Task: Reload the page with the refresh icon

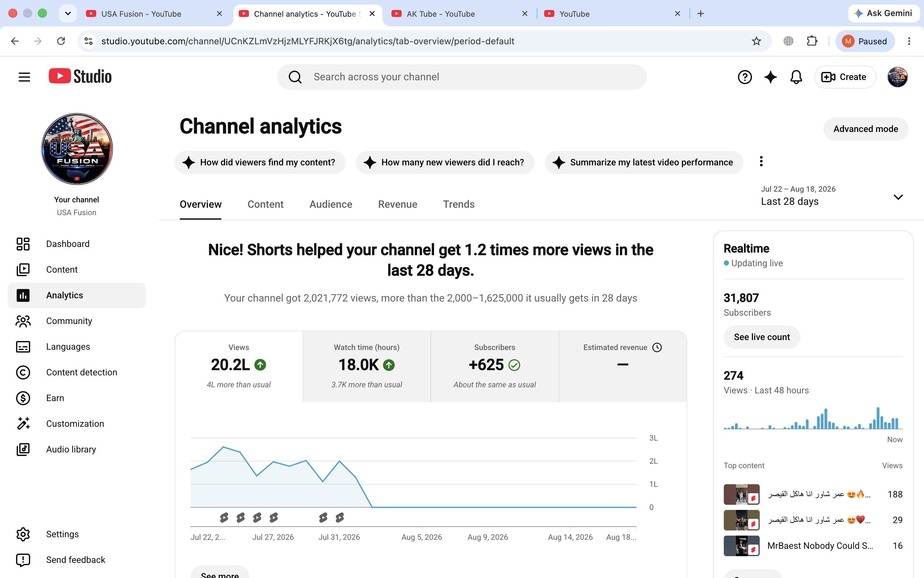Action: tap(61, 41)
